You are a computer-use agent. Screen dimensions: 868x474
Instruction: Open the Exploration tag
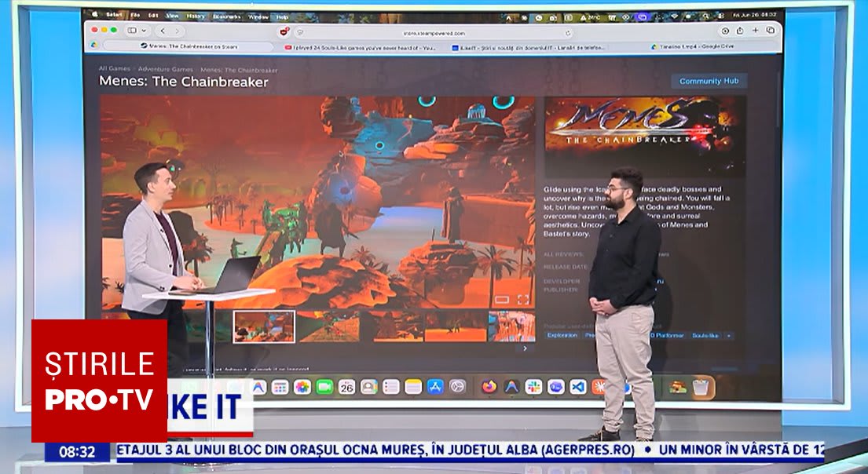(562, 335)
